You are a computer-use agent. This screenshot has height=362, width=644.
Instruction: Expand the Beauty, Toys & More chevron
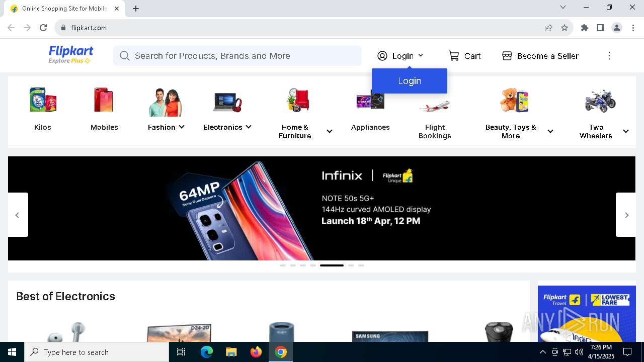point(550,132)
